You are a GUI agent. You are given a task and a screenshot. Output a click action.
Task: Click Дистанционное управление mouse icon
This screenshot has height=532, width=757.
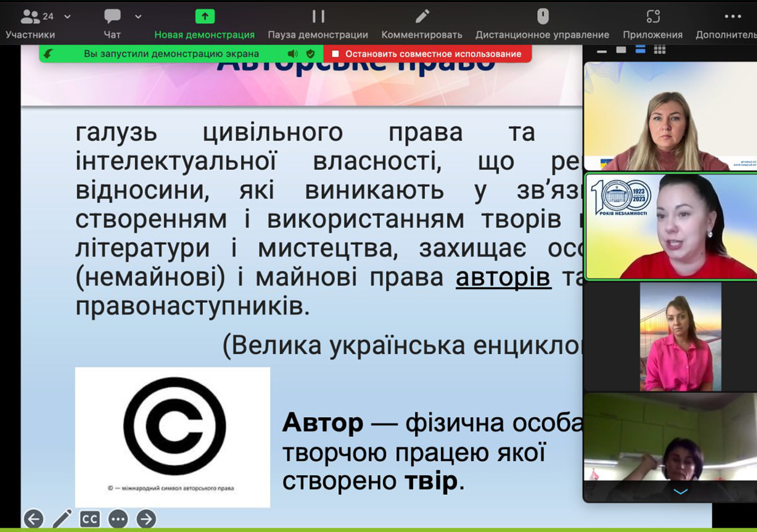[542, 17]
